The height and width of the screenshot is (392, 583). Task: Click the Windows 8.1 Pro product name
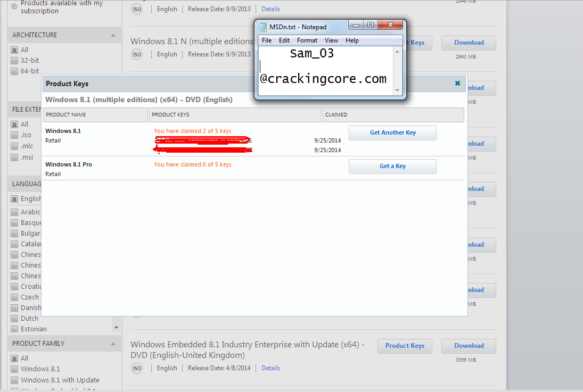(69, 164)
